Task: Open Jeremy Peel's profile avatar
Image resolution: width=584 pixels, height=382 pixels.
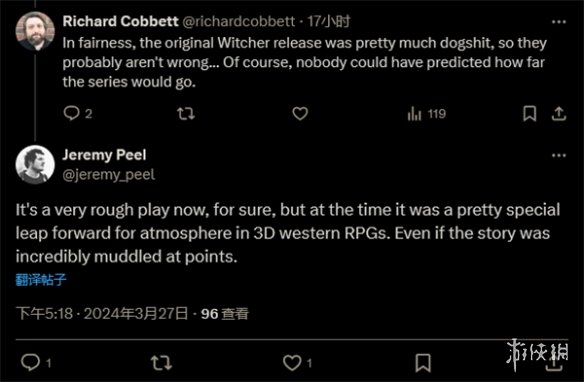Action: (35, 165)
